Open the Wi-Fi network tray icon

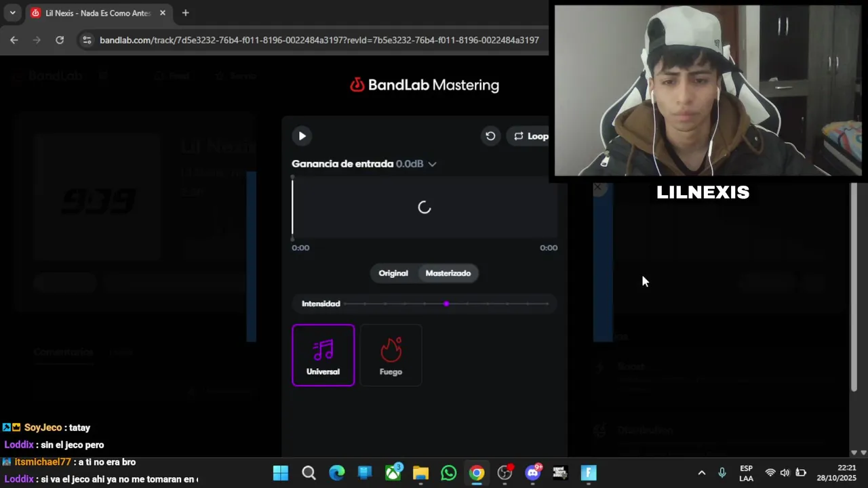coord(770,473)
